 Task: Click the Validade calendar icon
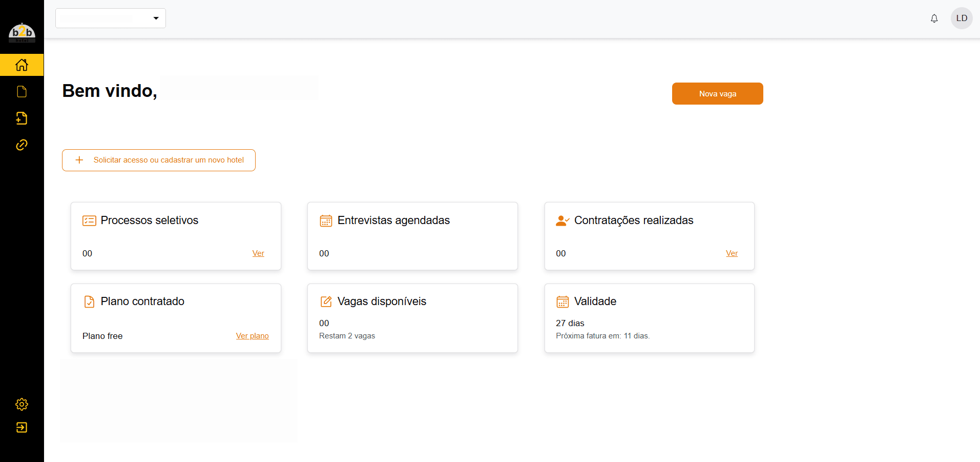(562, 302)
